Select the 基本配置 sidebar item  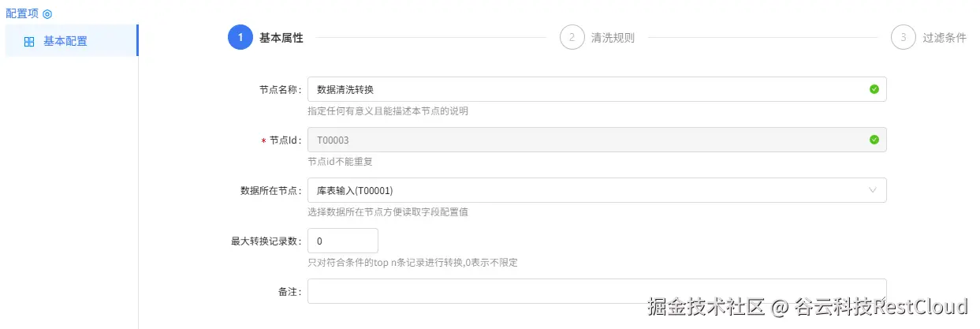tap(72, 41)
